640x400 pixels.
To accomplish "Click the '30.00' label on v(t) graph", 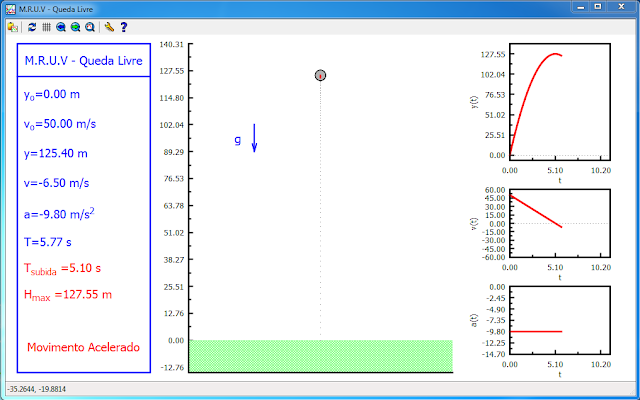I will pos(495,207).
